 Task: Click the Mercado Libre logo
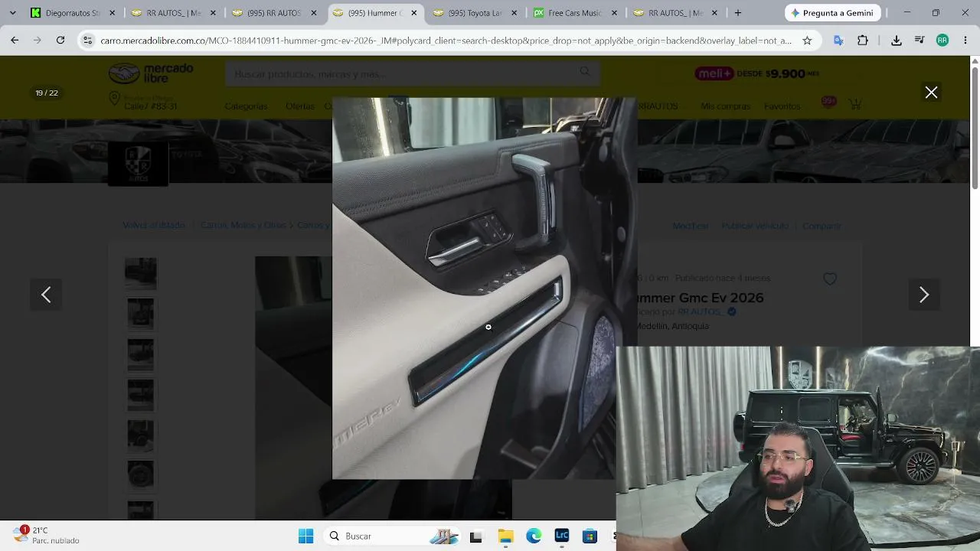[151, 73]
